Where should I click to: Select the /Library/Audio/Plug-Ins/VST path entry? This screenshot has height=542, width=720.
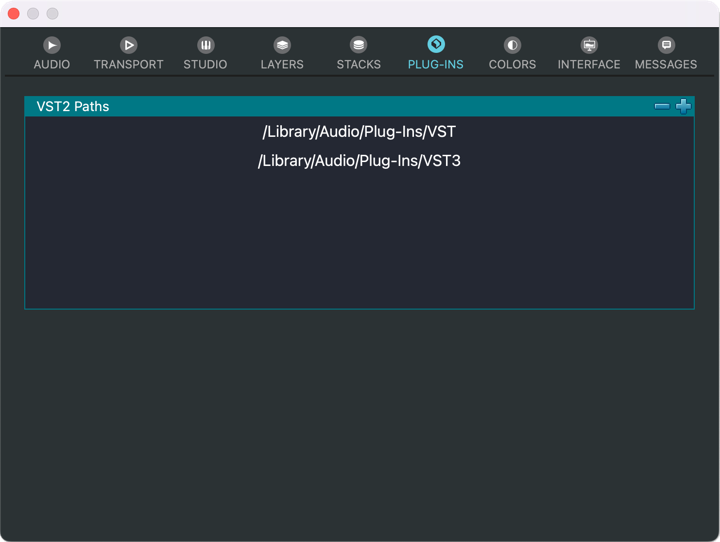359,131
